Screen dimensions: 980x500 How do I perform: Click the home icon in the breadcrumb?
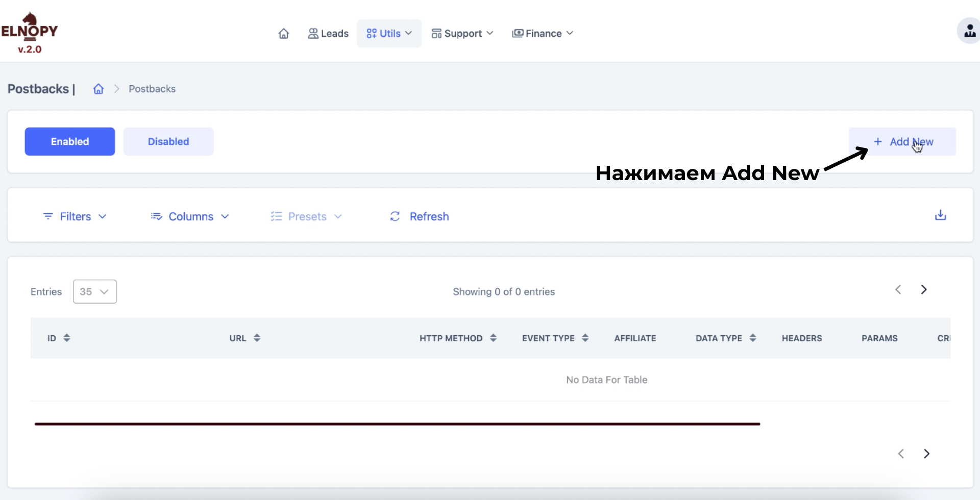(98, 88)
